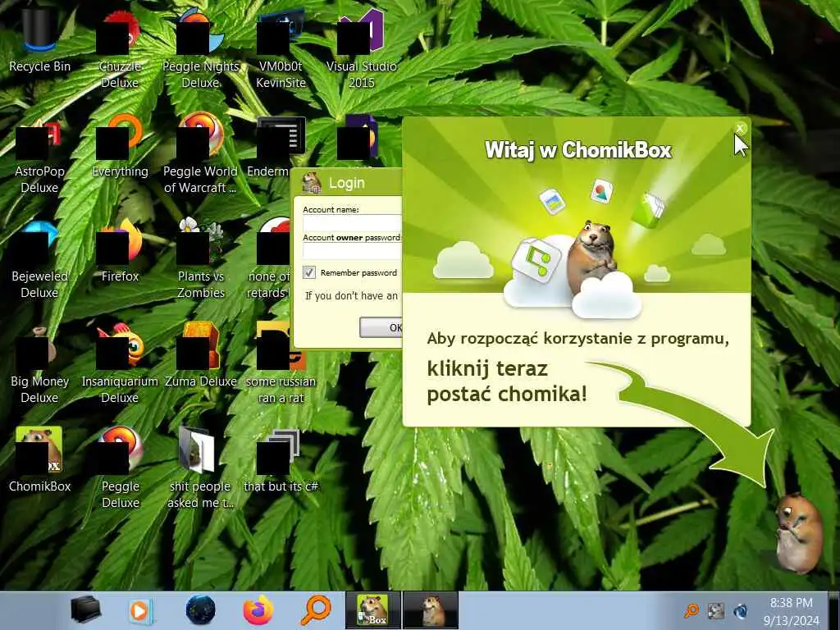Close the Witaj w ChomikBox welcome popup
The image size is (840, 630).
coord(740,128)
